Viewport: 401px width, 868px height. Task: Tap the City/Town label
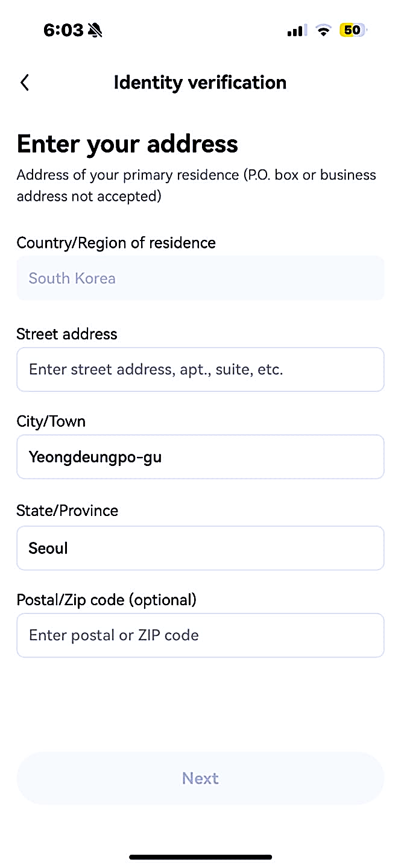pos(51,421)
